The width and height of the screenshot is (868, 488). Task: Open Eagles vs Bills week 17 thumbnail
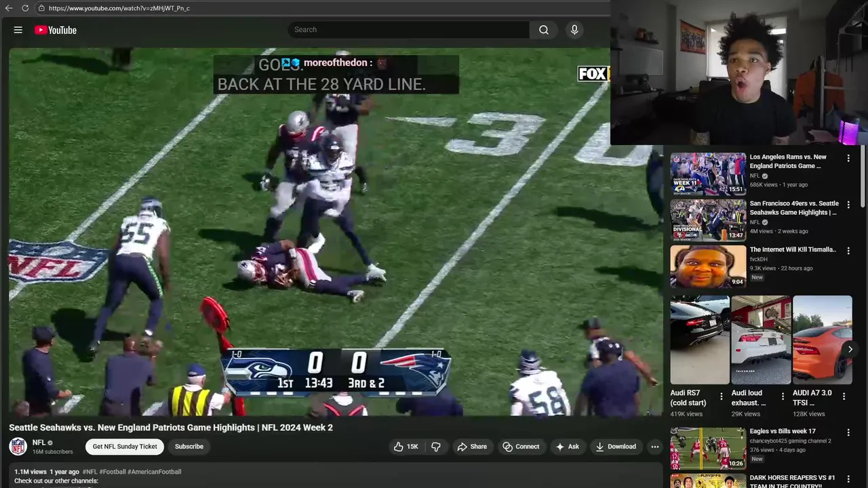click(x=708, y=449)
